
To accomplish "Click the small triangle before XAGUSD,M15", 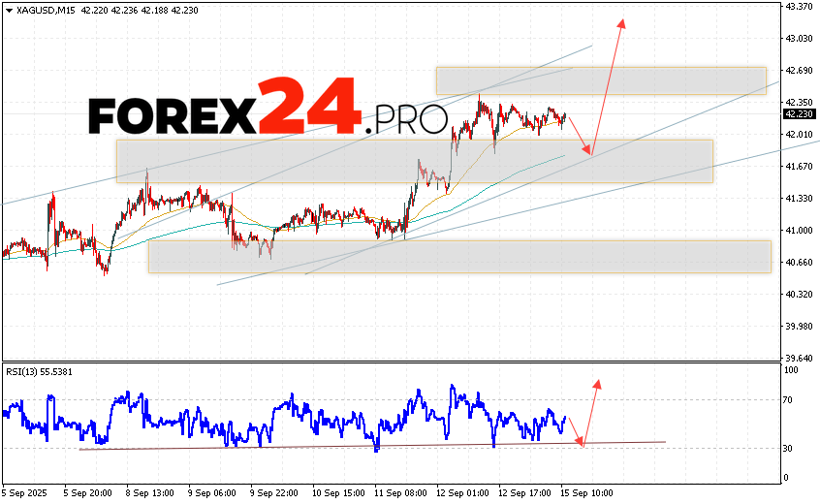I will point(7,11).
